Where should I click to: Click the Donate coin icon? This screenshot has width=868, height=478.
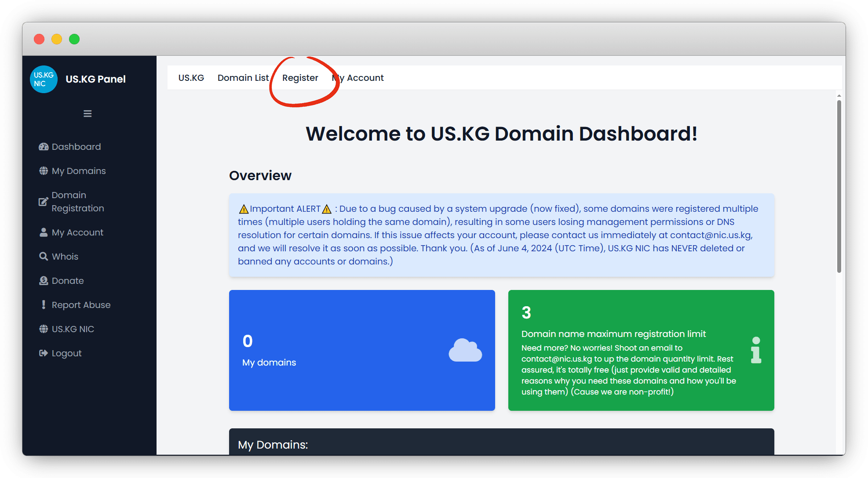click(x=44, y=281)
